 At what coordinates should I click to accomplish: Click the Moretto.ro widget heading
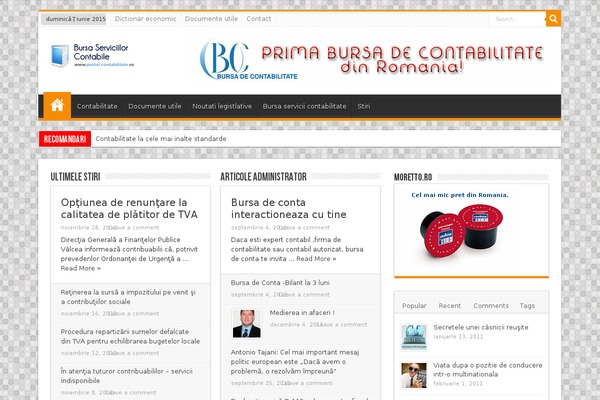pos(413,177)
